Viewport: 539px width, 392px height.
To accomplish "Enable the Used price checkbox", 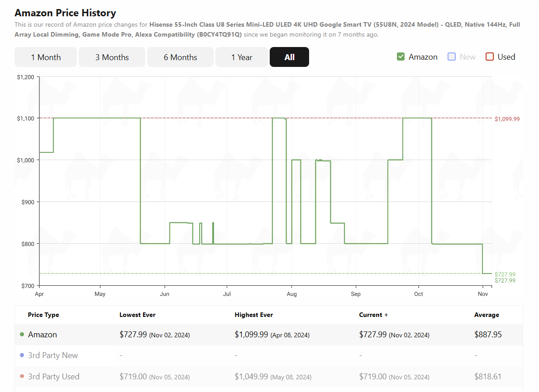I will pos(489,57).
